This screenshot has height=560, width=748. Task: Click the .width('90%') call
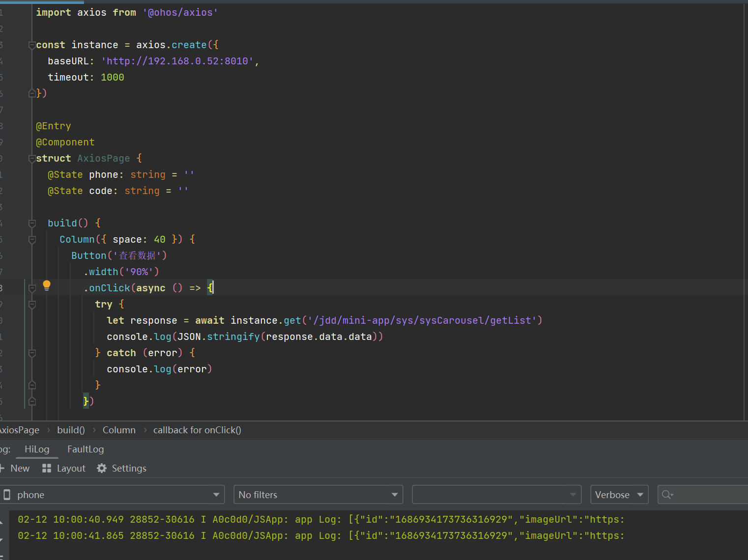(x=121, y=272)
